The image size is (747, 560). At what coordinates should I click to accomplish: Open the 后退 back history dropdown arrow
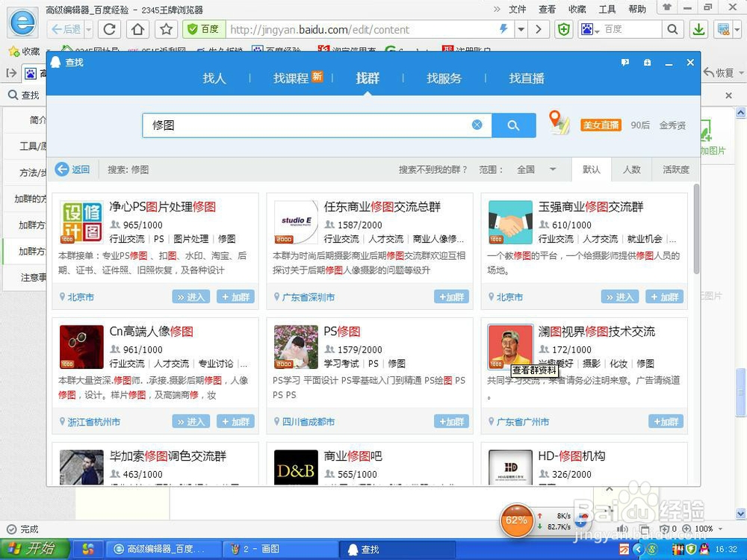click(89, 30)
